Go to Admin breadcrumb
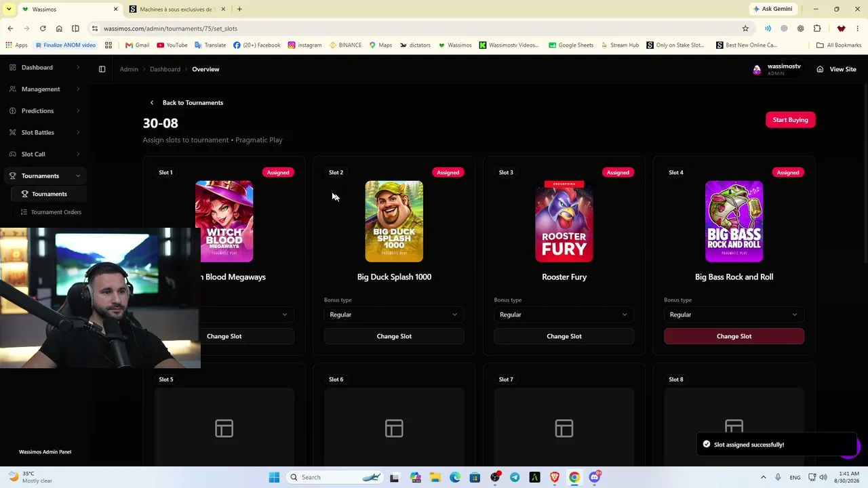 [129, 69]
